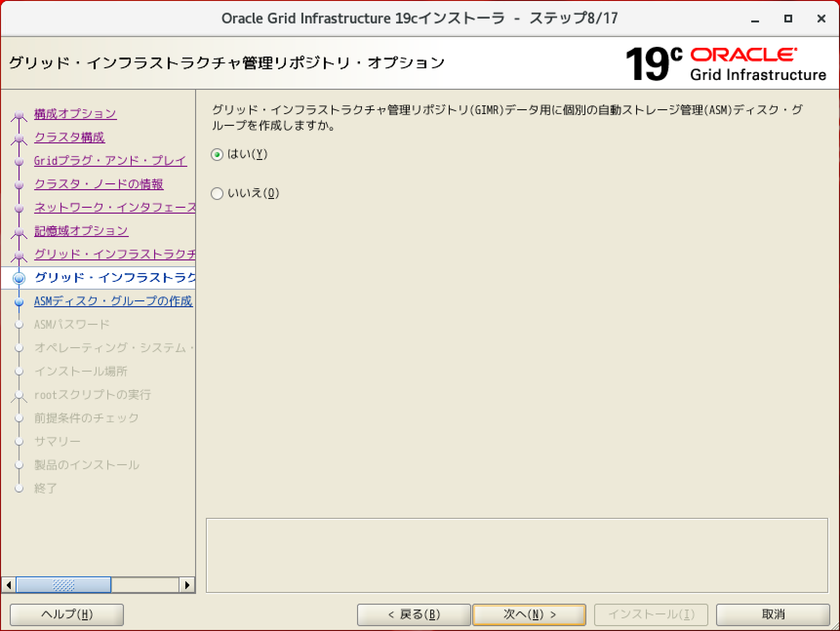The width and height of the screenshot is (840, 631).
Task: Click the 製品のインストール step text
Action: click(86, 465)
